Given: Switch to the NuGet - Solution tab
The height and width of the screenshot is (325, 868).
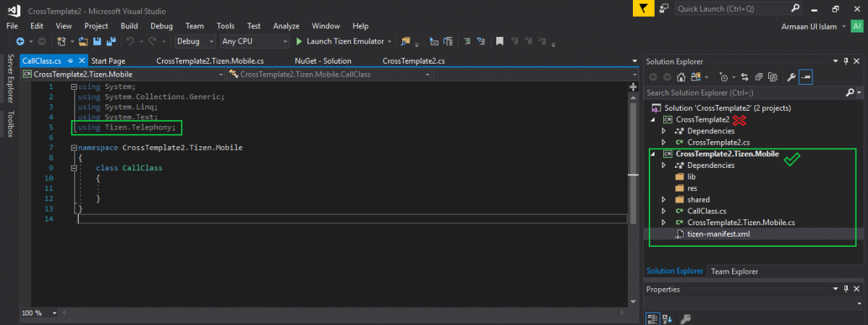Looking at the screenshot, I should click(x=323, y=61).
